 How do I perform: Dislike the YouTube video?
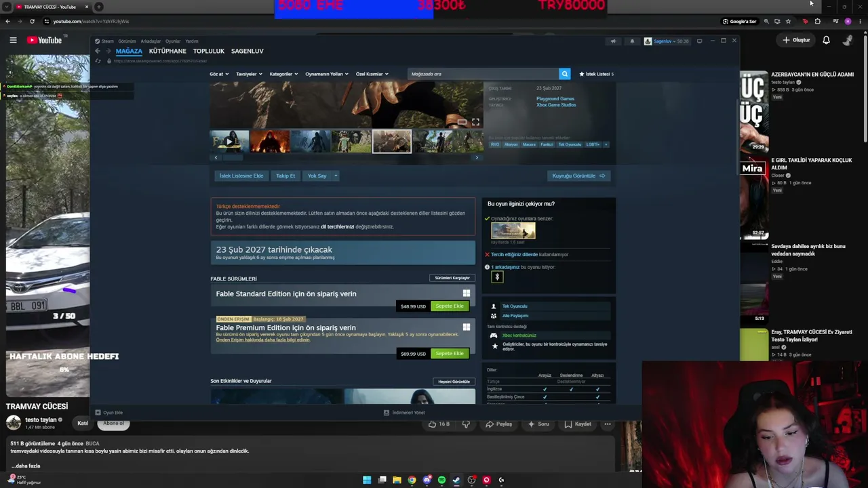coord(466,424)
